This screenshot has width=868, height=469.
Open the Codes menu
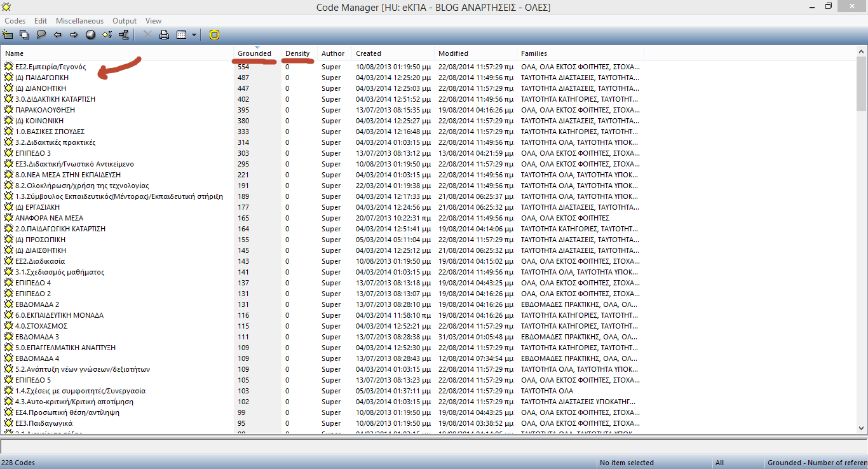(15, 21)
